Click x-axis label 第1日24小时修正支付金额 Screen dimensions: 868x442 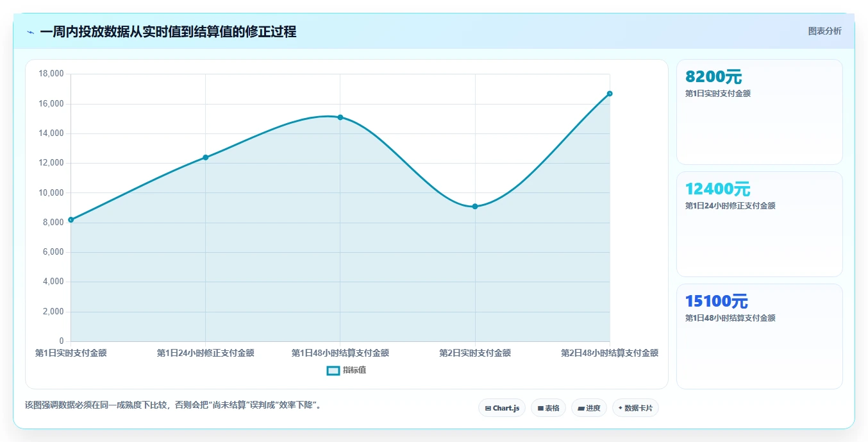pyautogui.click(x=206, y=353)
